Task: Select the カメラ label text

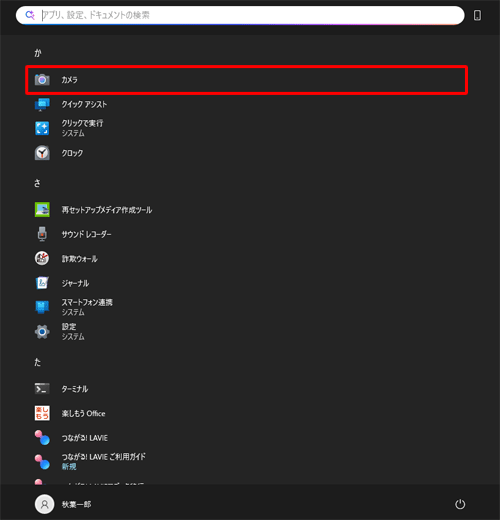Action: pyautogui.click(x=69, y=80)
